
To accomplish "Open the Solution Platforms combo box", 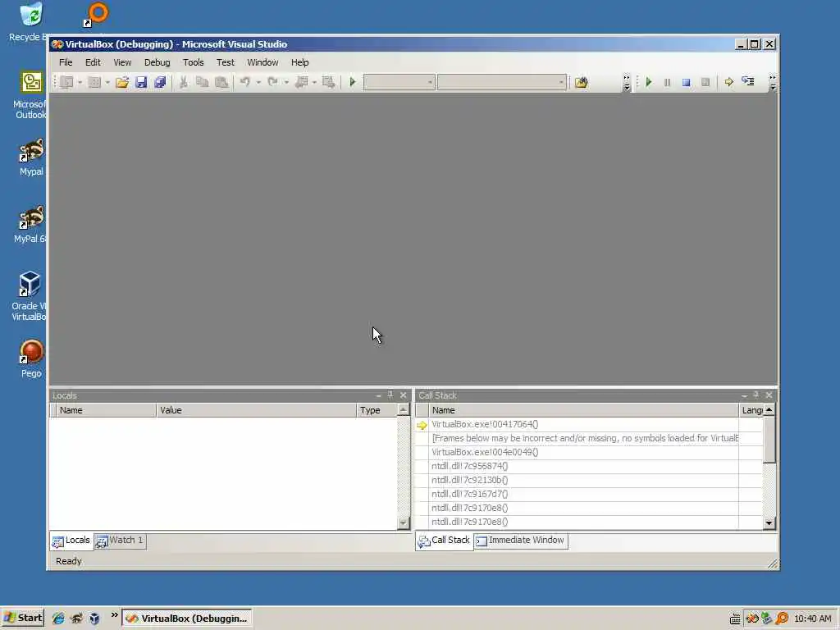I will (x=502, y=83).
